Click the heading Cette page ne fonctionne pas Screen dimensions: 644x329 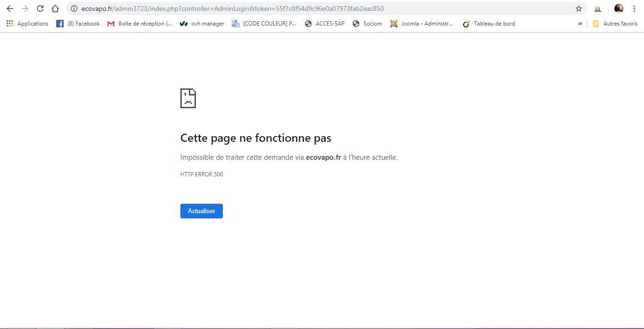256,138
